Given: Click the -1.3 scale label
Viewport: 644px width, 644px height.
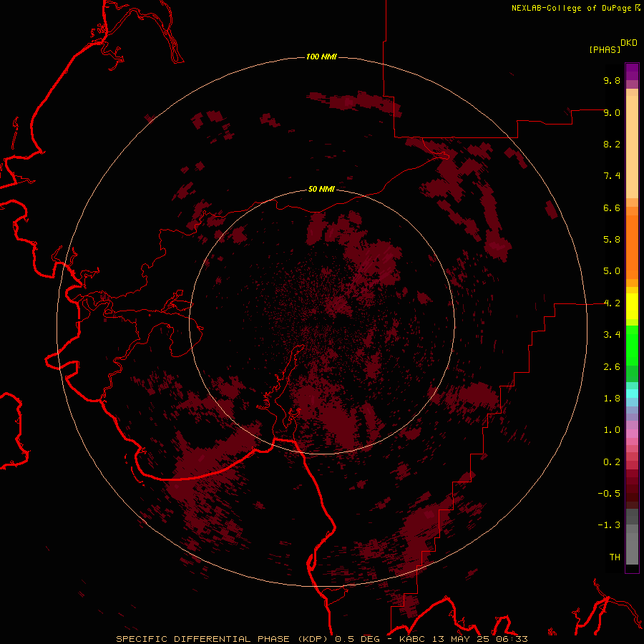Looking at the screenshot, I should click(x=609, y=525).
